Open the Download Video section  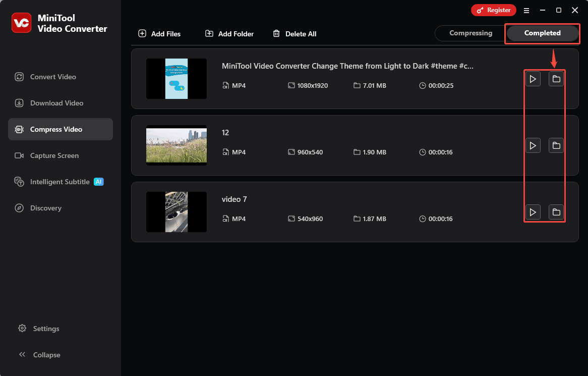coord(56,103)
